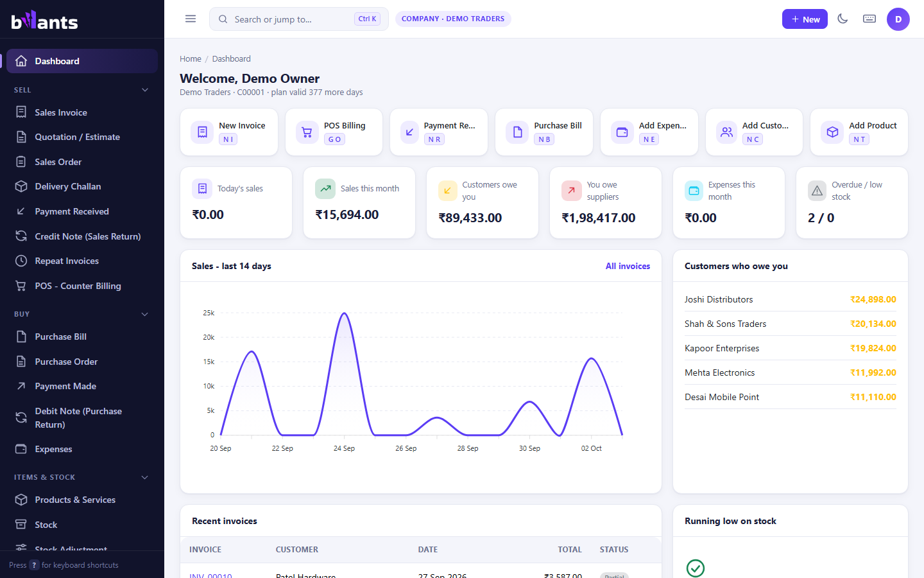Switch to dark mode moon icon
This screenshot has height=578, width=924.
[x=843, y=19]
